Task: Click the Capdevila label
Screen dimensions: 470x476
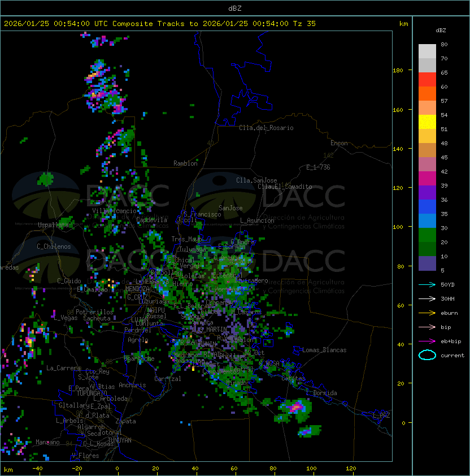Action: coord(152,220)
